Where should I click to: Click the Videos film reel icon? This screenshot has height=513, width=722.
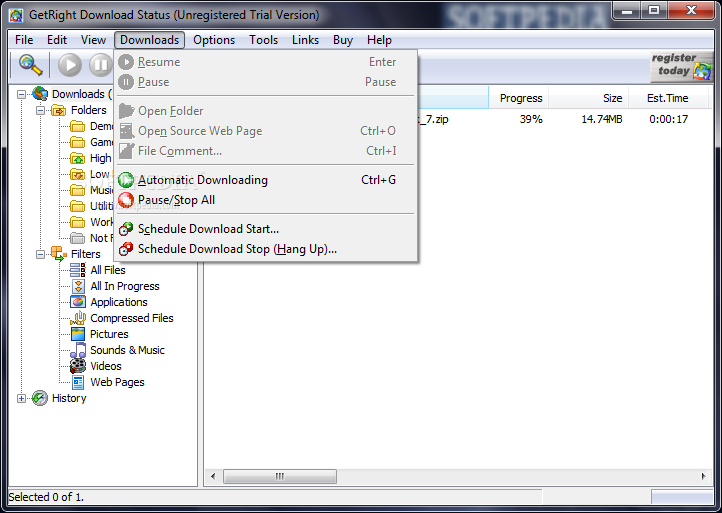(78, 366)
